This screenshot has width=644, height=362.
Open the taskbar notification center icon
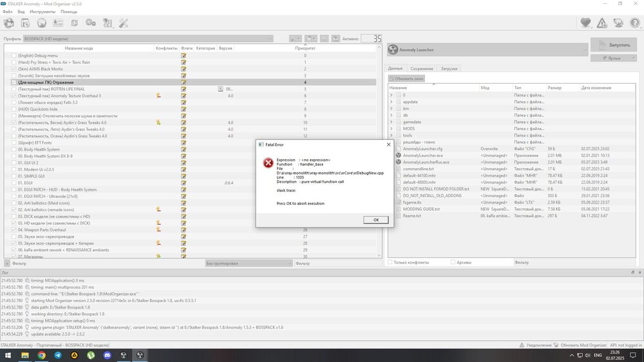pos(633,355)
